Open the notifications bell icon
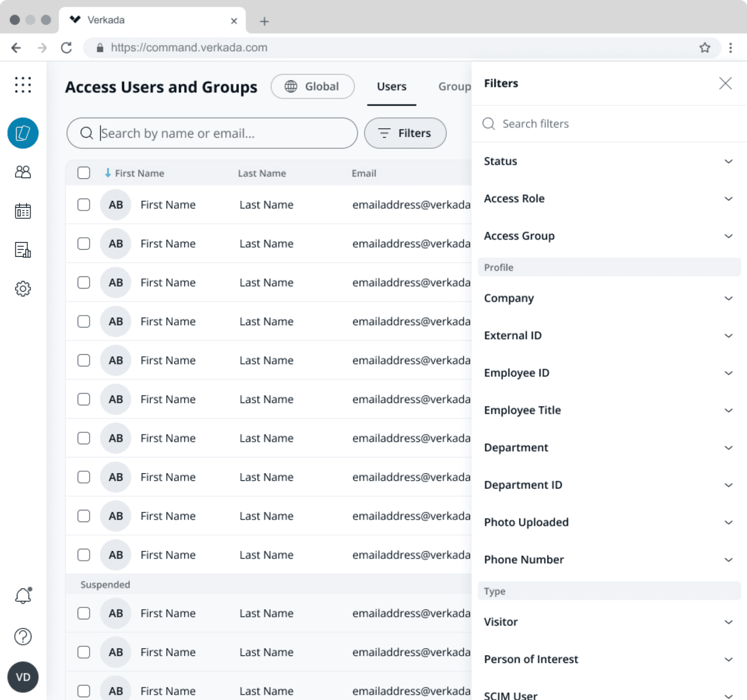 (x=23, y=595)
